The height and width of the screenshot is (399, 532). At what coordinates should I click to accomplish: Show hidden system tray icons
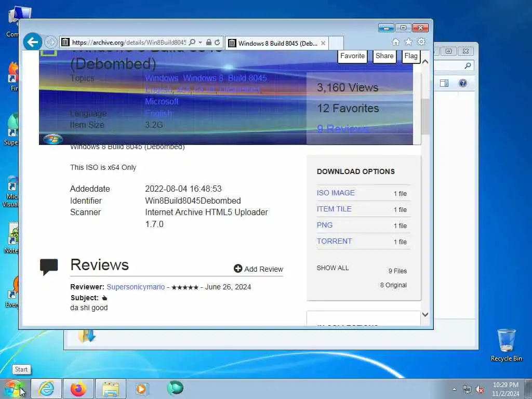[454, 390]
